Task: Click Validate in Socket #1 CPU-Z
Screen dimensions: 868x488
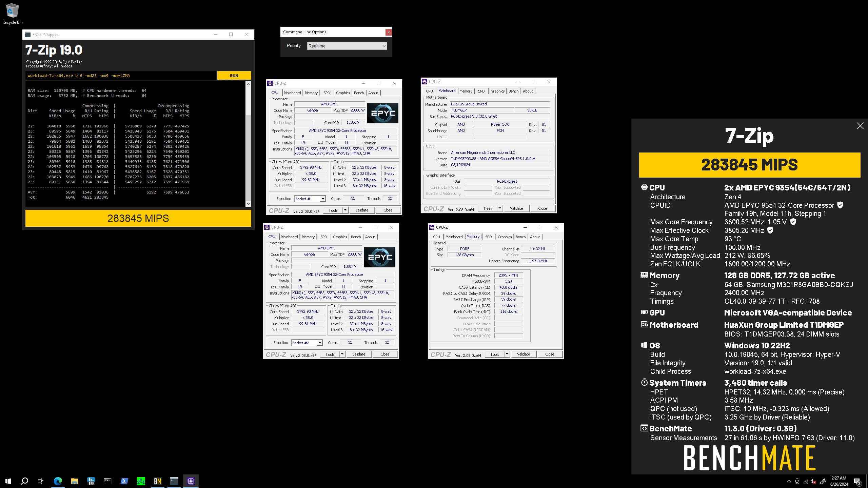Action: click(x=361, y=210)
